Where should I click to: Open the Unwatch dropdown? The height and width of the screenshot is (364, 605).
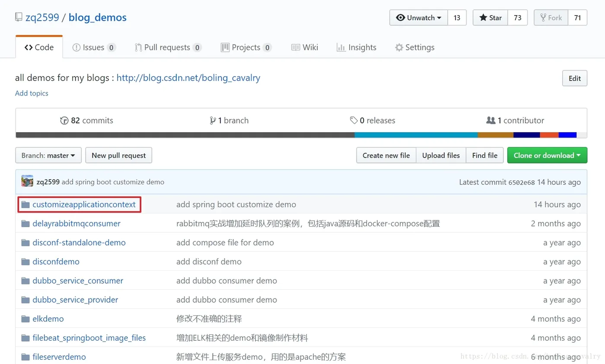tap(419, 18)
